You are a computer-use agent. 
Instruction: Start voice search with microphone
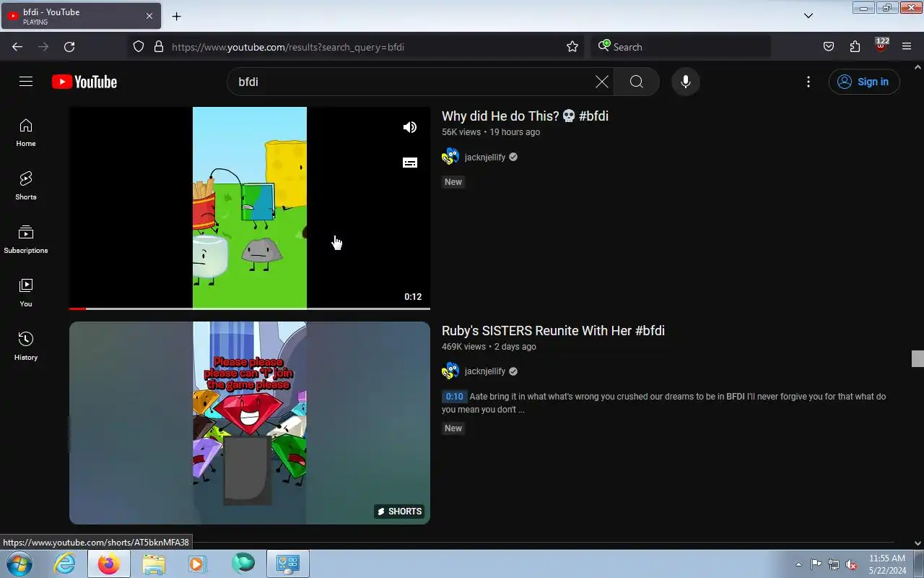click(x=686, y=82)
